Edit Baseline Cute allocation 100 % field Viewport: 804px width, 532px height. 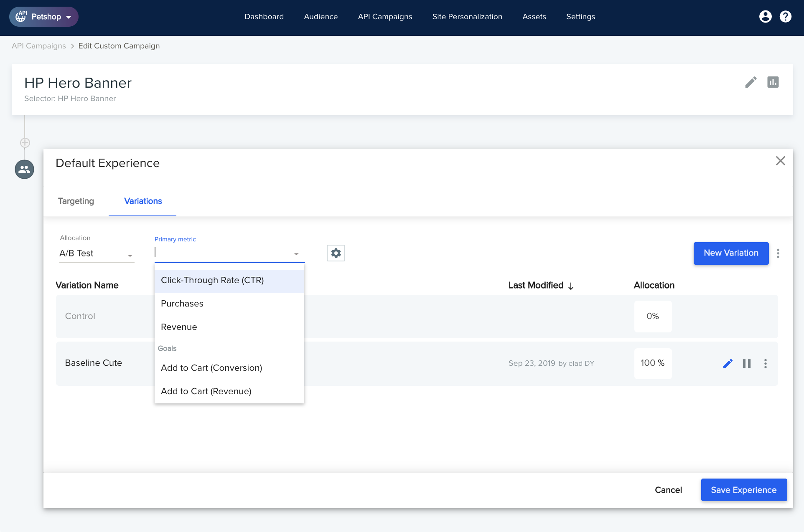(x=653, y=363)
